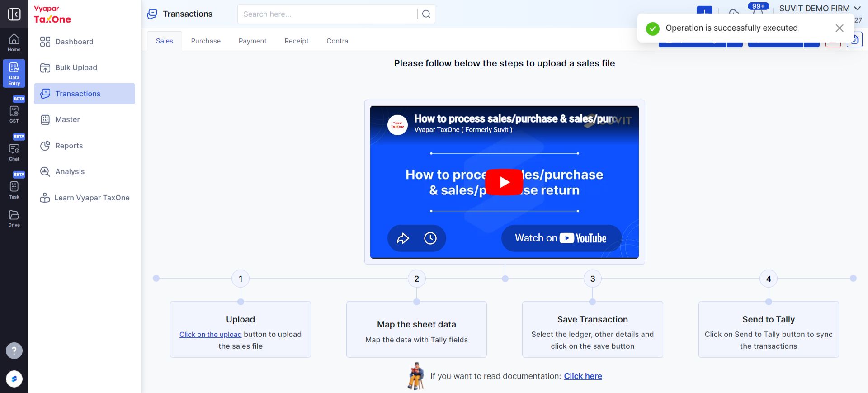Open documentation via 'Click here' link
Viewport: 868px width, 393px height.
click(583, 376)
